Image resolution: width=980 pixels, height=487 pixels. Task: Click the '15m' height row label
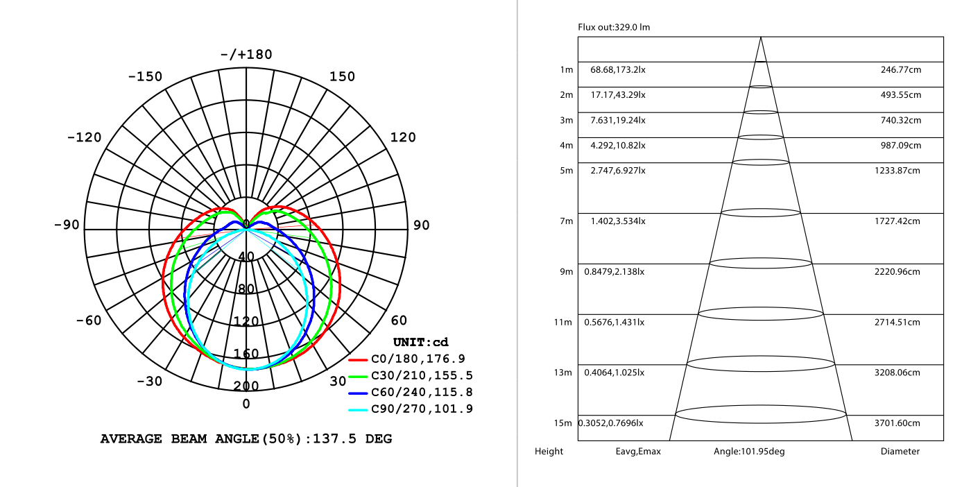coord(565,423)
